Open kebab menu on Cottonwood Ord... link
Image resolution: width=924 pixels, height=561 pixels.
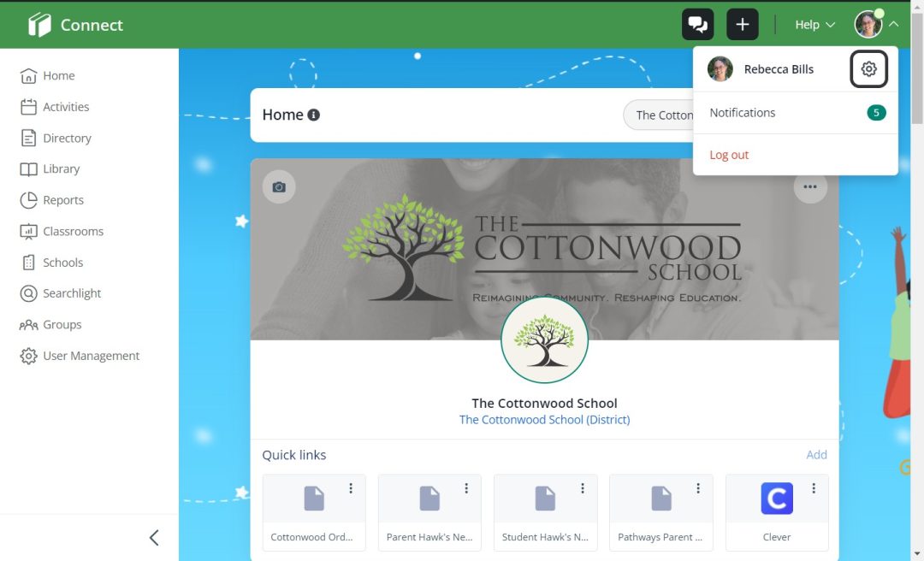pos(351,488)
